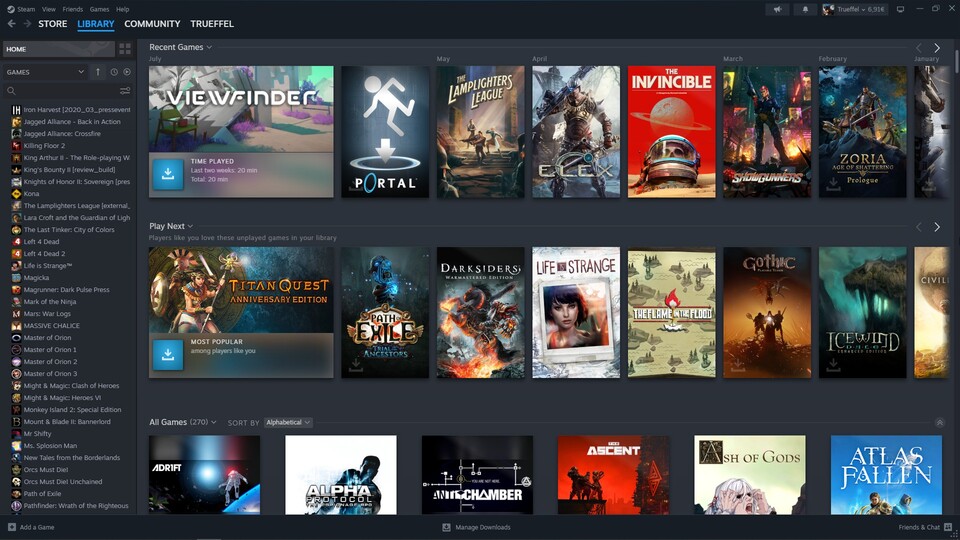The width and height of the screenshot is (960, 540).
Task: Download Viewfinder with the blue button
Action: (168, 174)
